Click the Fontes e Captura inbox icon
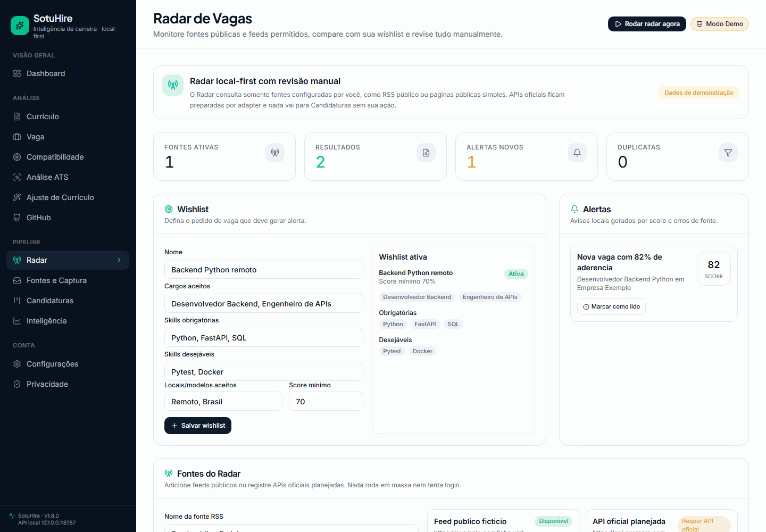The height and width of the screenshot is (532, 766). 17,280
